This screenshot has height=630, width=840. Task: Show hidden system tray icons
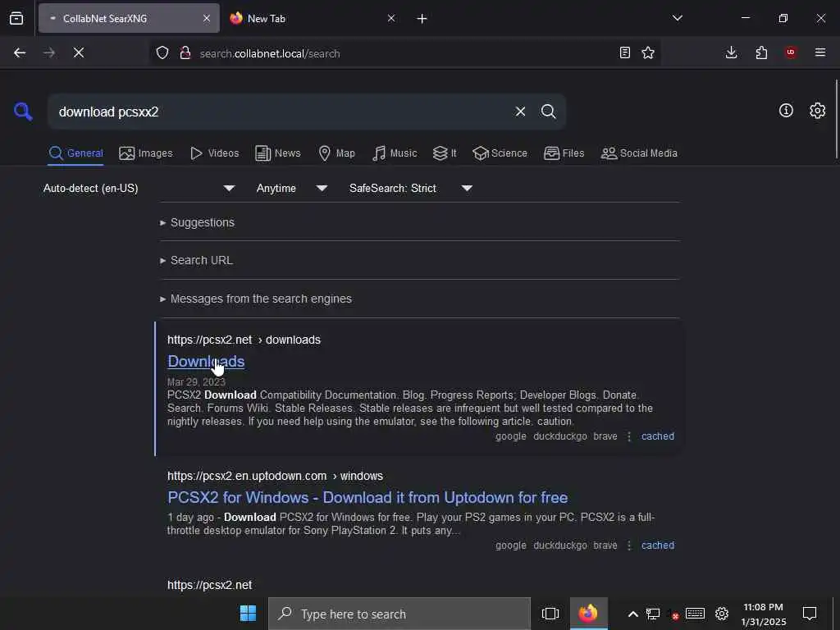[632, 614]
